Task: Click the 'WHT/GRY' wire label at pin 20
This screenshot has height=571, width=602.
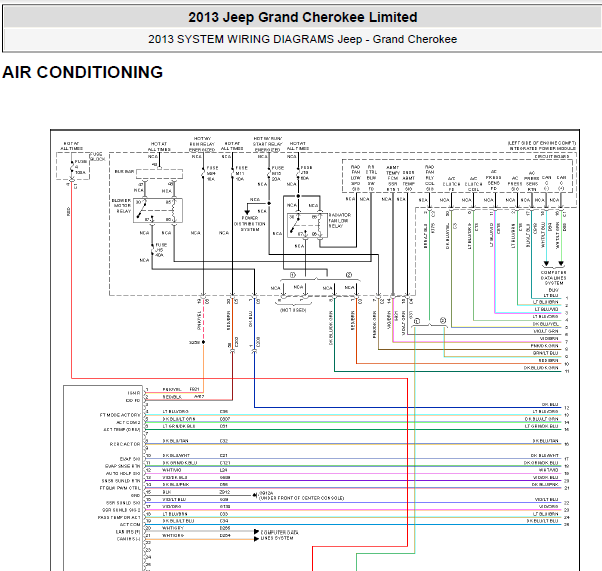Action: click(x=173, y=528)
